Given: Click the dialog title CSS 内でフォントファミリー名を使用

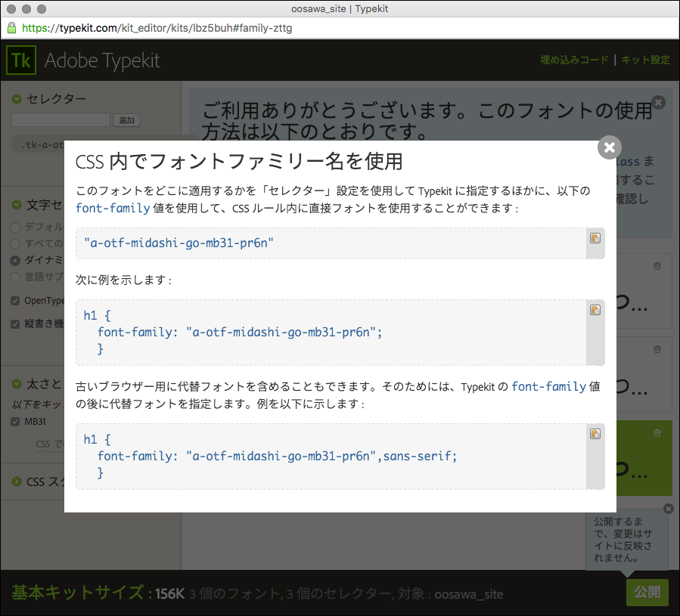Looking at the screenshot, I should [239, 162].
